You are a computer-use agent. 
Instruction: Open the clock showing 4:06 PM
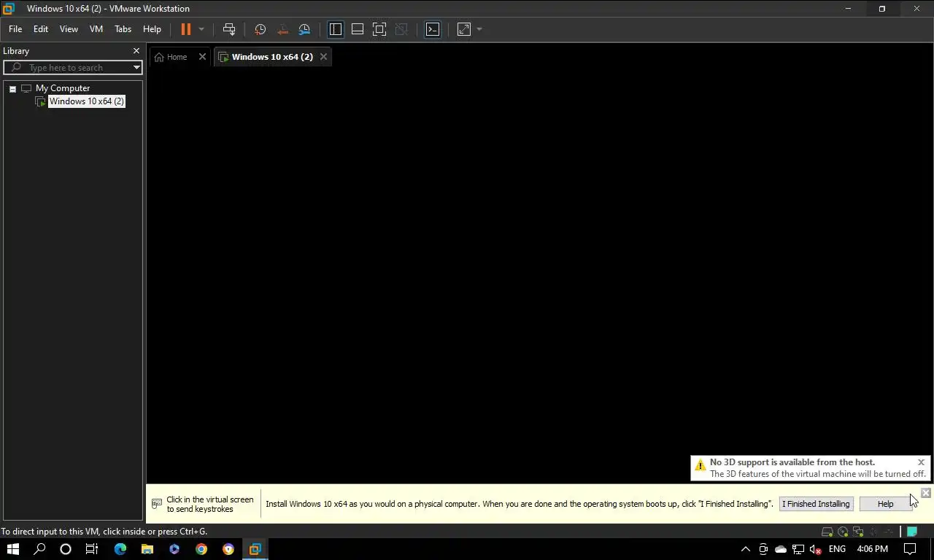click(x=873, y=549)
